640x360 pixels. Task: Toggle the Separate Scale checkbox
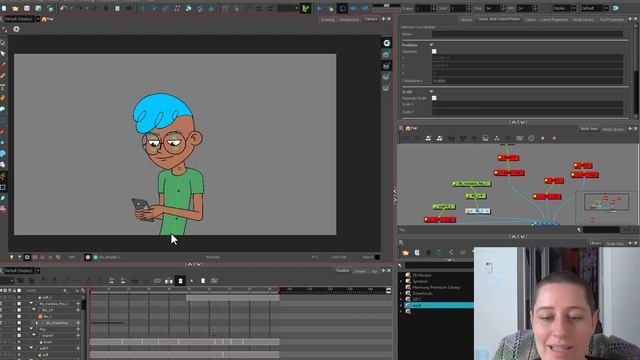pyautogui.click(x=434, y=98)
